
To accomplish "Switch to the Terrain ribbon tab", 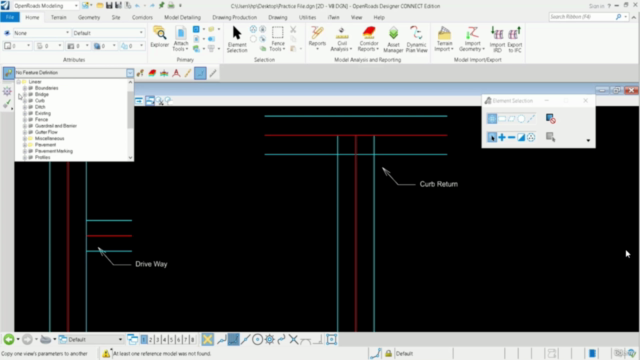I will (x=58, y=18).
